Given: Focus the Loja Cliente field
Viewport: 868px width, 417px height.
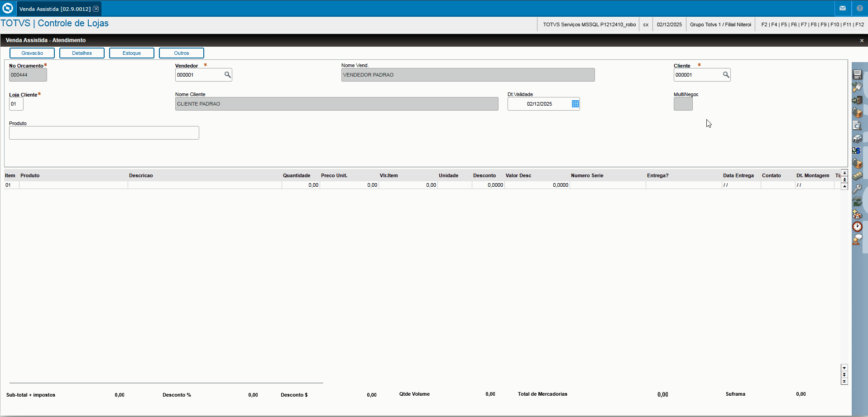Looking at the screenshot, I should point(16,104).
